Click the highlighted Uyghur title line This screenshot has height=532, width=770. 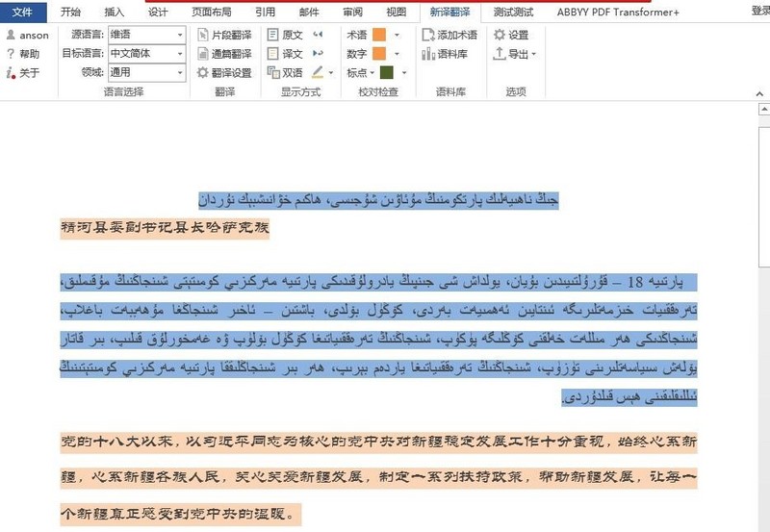(378, 200)
